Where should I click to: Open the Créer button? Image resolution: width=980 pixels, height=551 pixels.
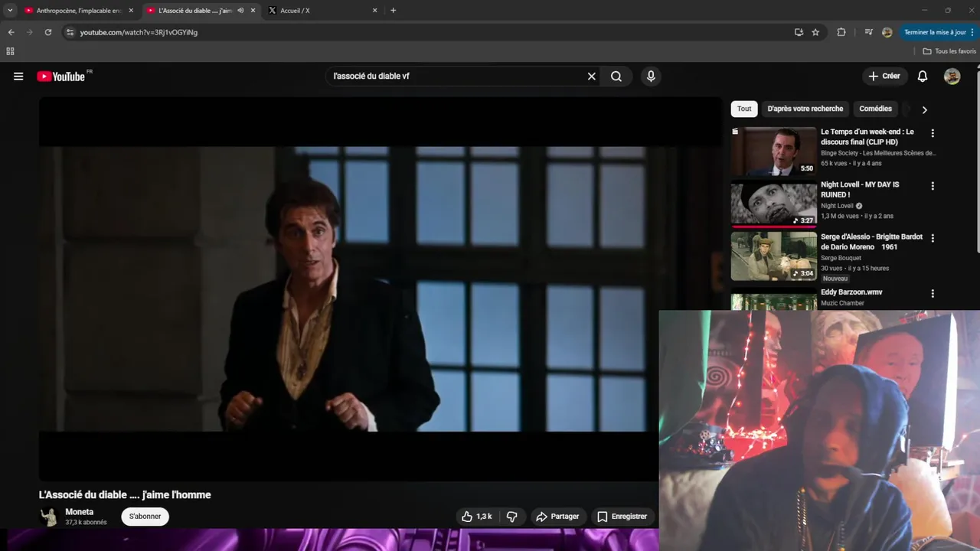(884, 77)
